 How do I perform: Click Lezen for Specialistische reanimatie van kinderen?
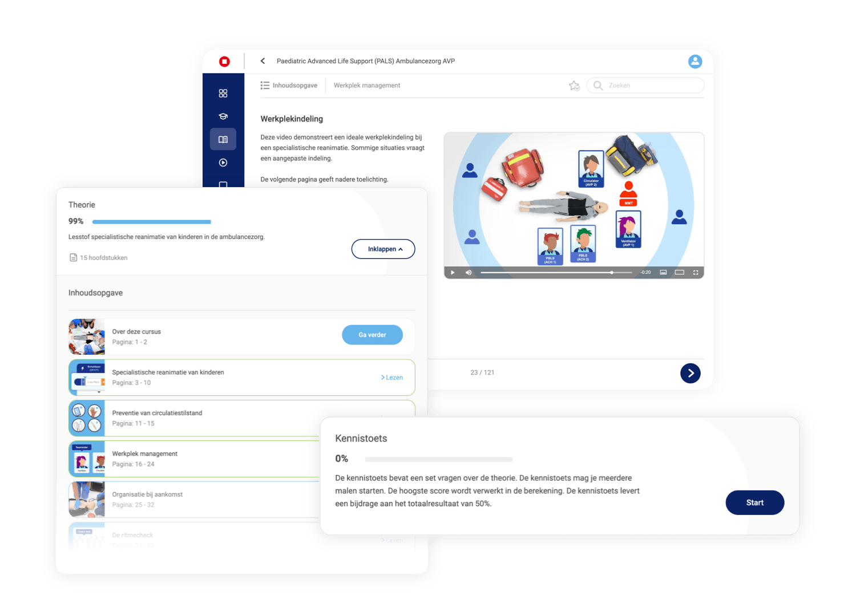pyautogui.click(x=391, y=378)
